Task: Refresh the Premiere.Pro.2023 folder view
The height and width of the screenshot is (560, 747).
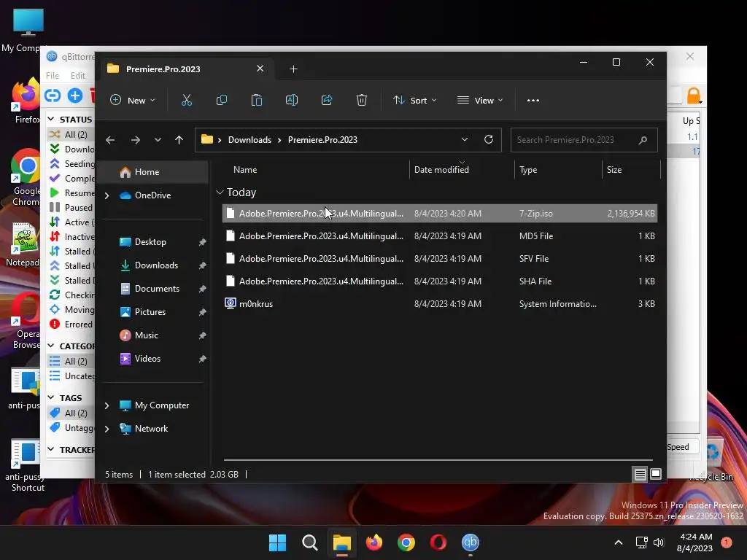Action: [488, 139]
